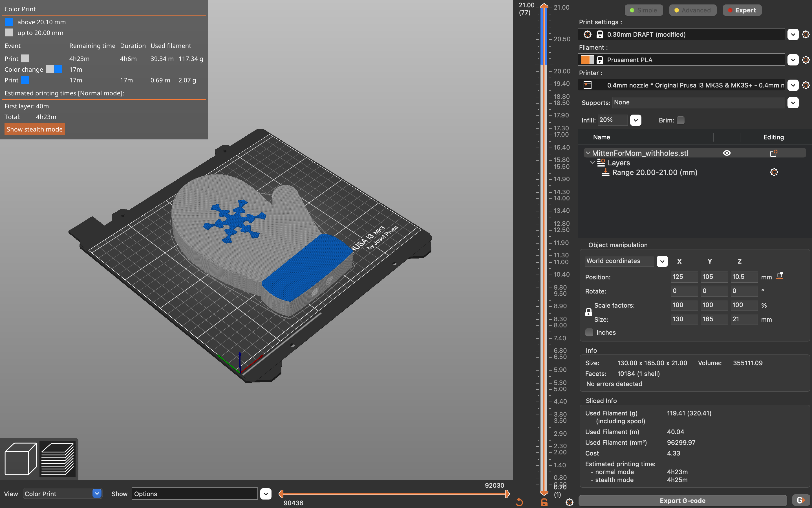Click the blue above 20.10 mm swatch
The width and height of the screenshot is (812, 508).
point(9,22)
